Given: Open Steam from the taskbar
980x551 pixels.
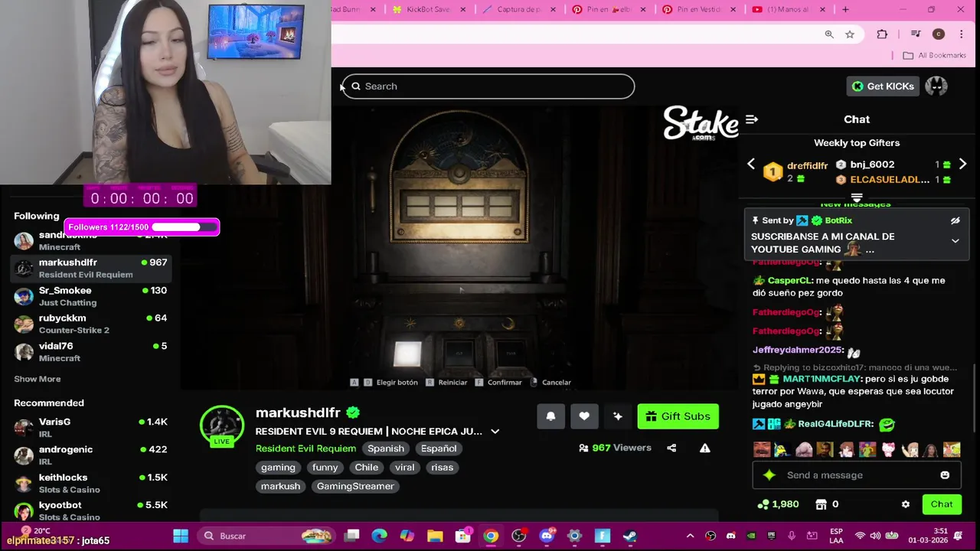Looking at the screenshot, I should (x=630, y=536).
